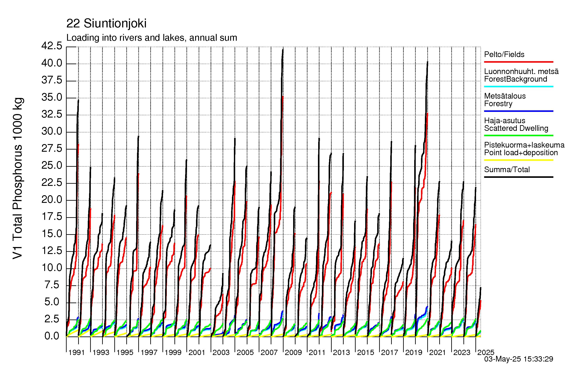Click the y-axis value 37.5

(52, 80)
